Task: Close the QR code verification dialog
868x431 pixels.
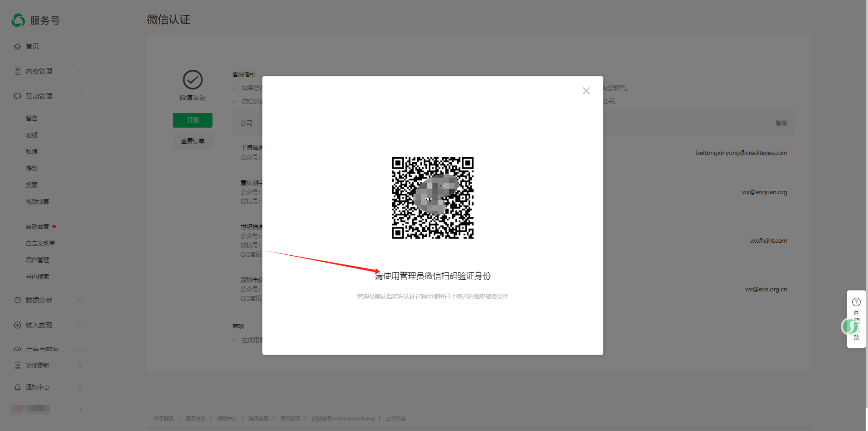Action: 586,91
